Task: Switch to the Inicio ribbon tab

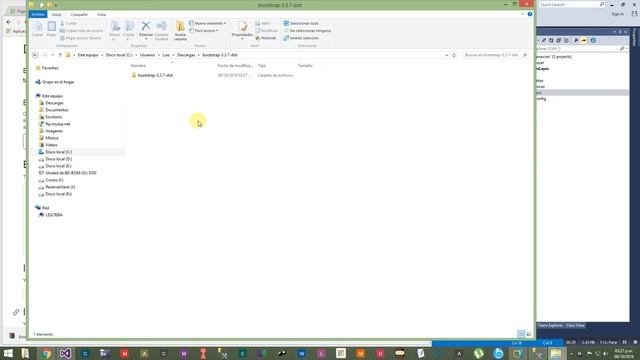Action: [56, 14]
